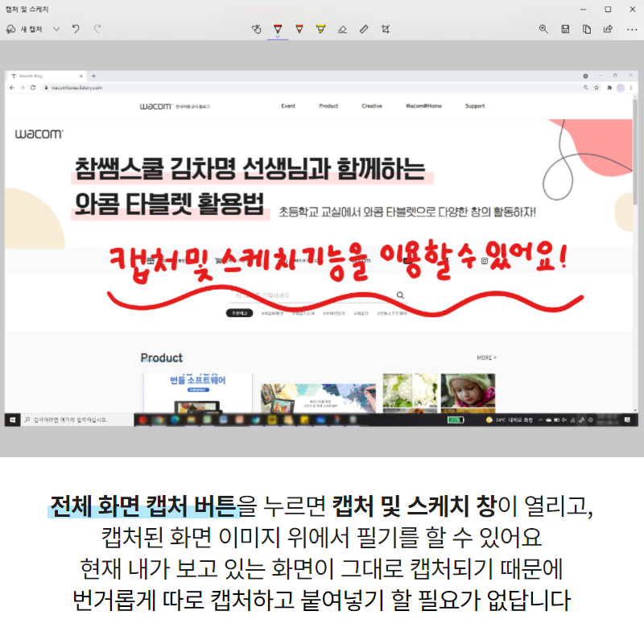Open the Support menu on the Wacom site

click(475, 106)
